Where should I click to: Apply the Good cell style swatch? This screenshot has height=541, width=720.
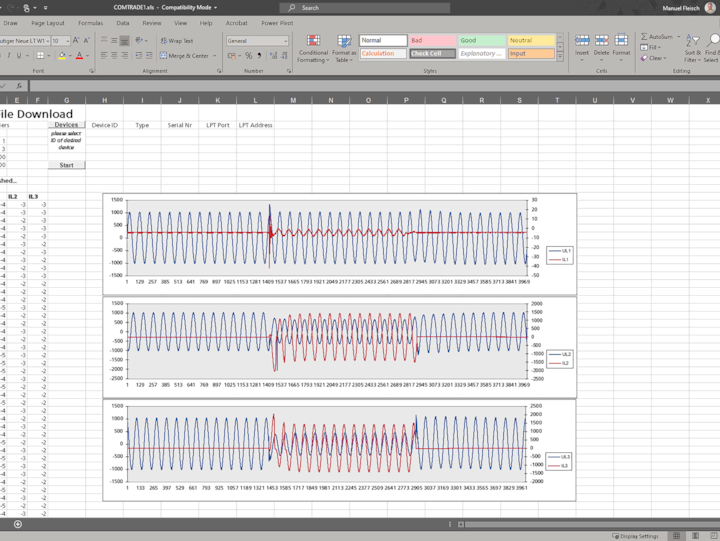click(x=480, y=41)
